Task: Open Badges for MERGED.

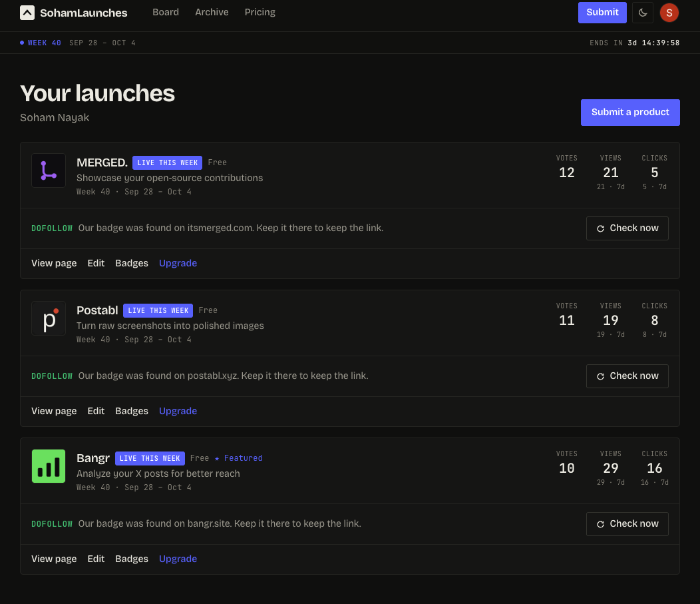Action: click(132, 263)
